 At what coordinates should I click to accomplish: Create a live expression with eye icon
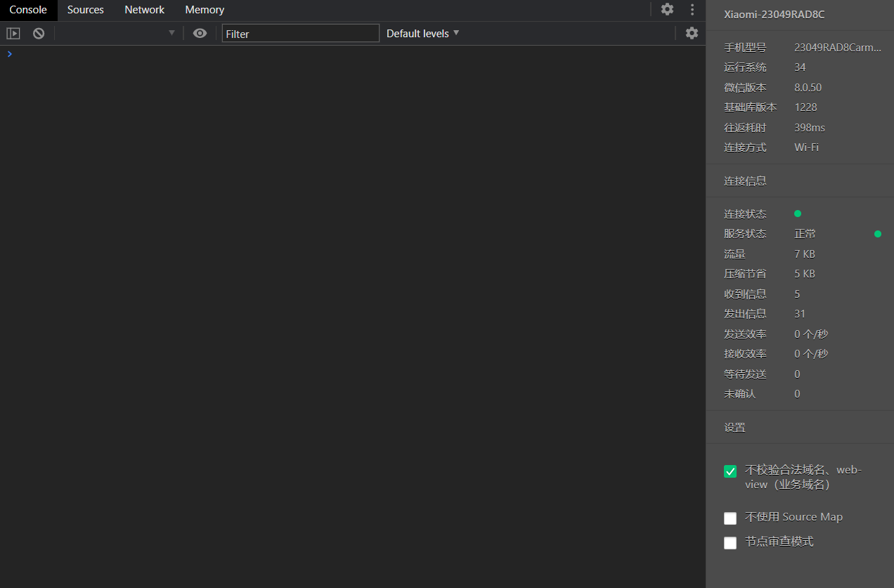coord(200,33)
